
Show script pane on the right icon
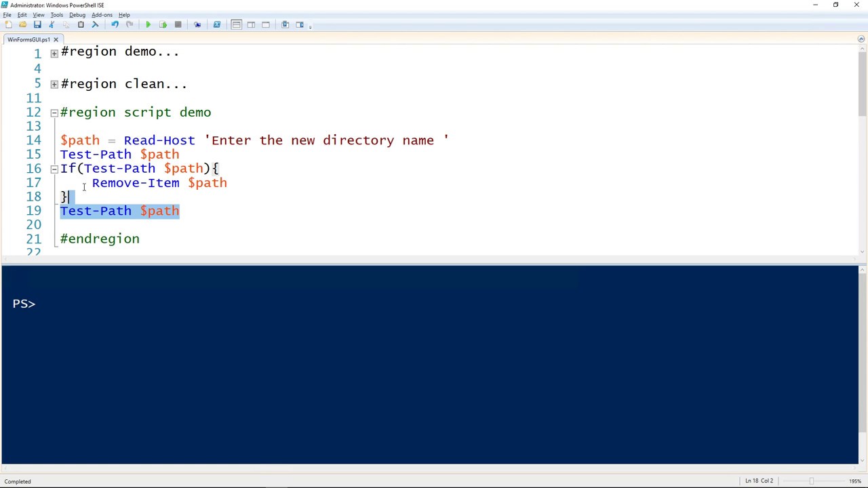coord(251,24)
